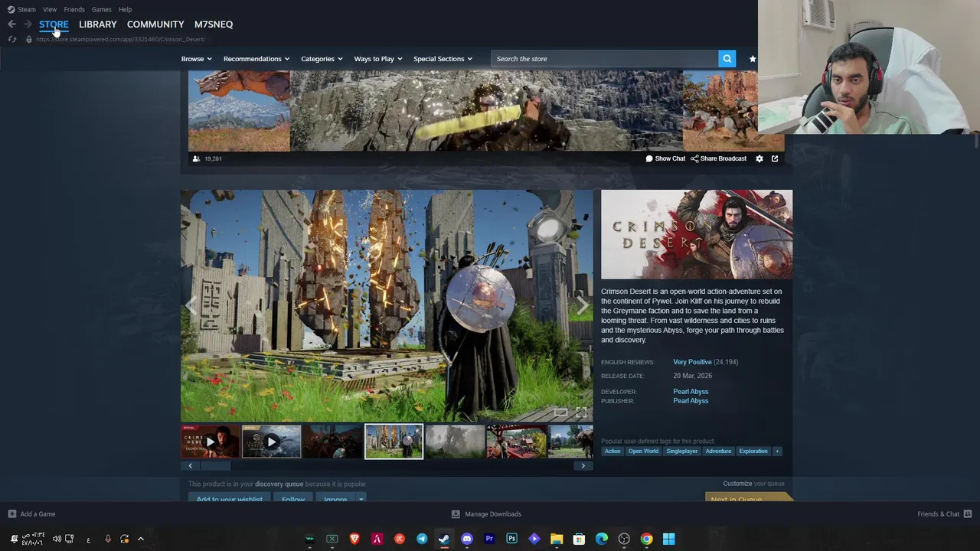Switch to the STORE tab
This screenshot has height=551, width=980.
click(54, 24)
